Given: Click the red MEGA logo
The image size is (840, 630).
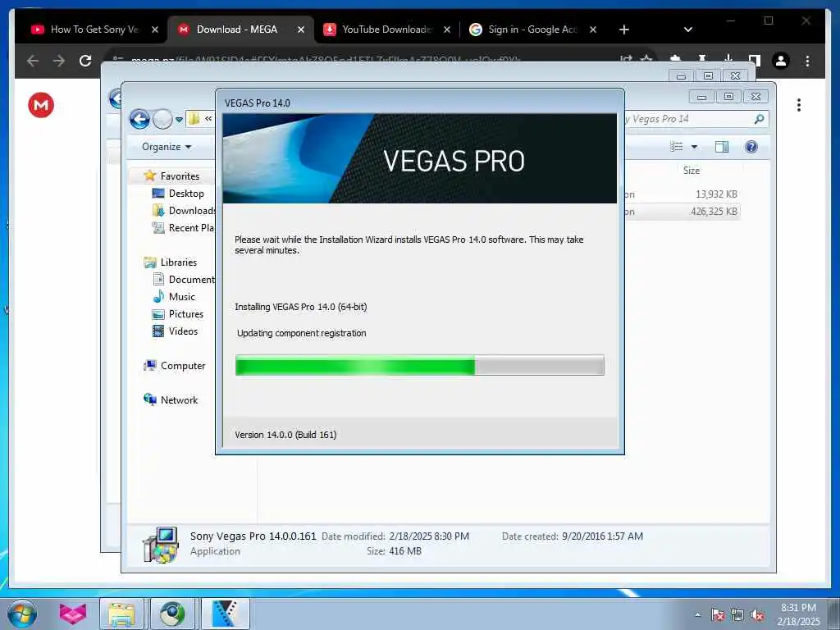Looking at the screenshot, I should point(41,105).
